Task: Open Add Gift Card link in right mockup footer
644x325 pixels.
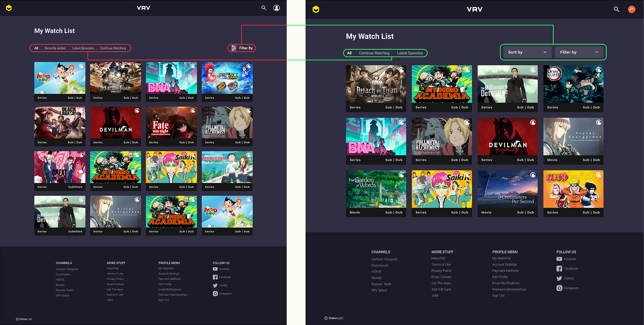Action: (x=441, y=290)
